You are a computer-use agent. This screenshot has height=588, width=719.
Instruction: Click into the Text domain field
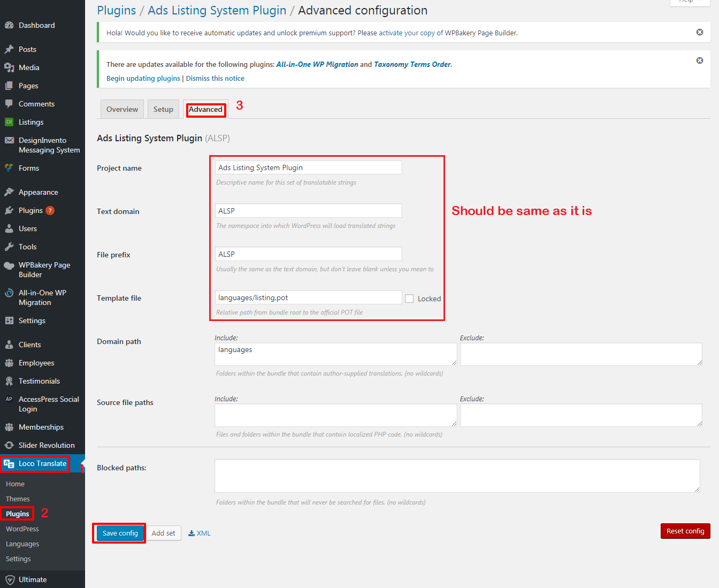308,211
